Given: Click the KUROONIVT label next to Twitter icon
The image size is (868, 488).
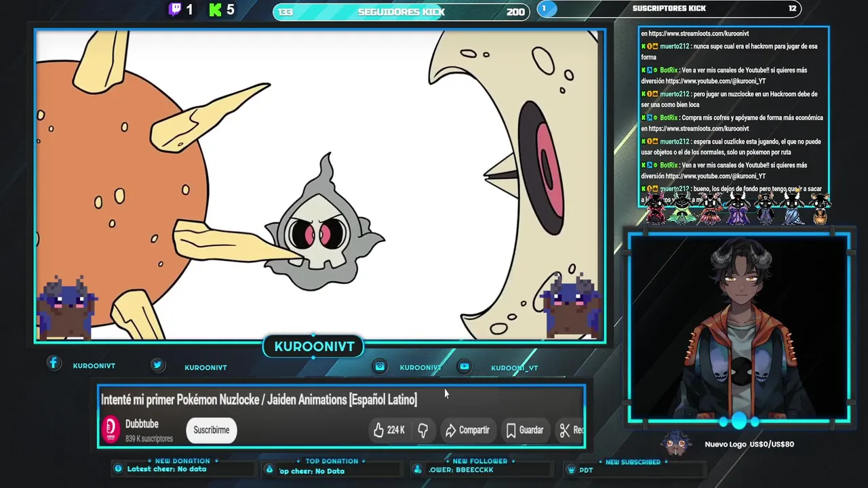Looking at the screenshot, I should click(205, 367).
